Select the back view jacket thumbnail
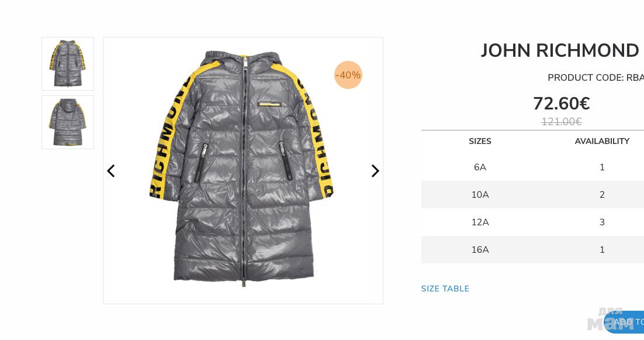644x340 pixels. pyautogui.click(x=68, y=122)
